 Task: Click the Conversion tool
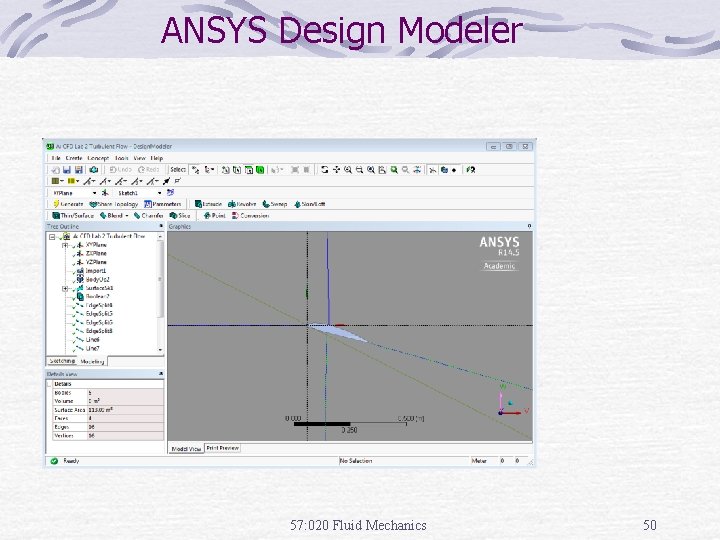pos(251,215)
